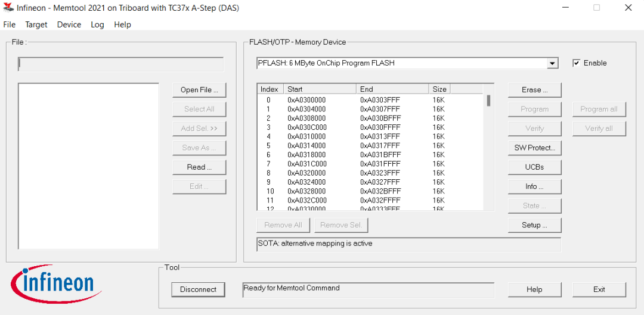Open the Target menu

[36, 24]
